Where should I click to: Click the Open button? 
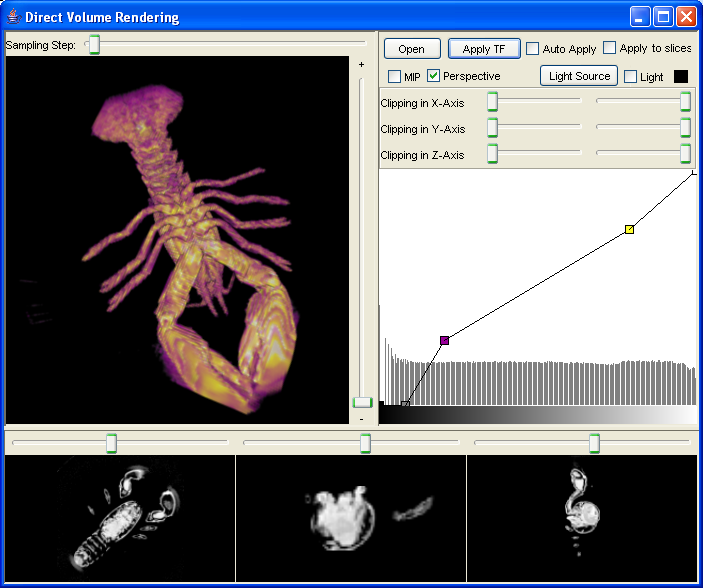(x=412, y=49)
